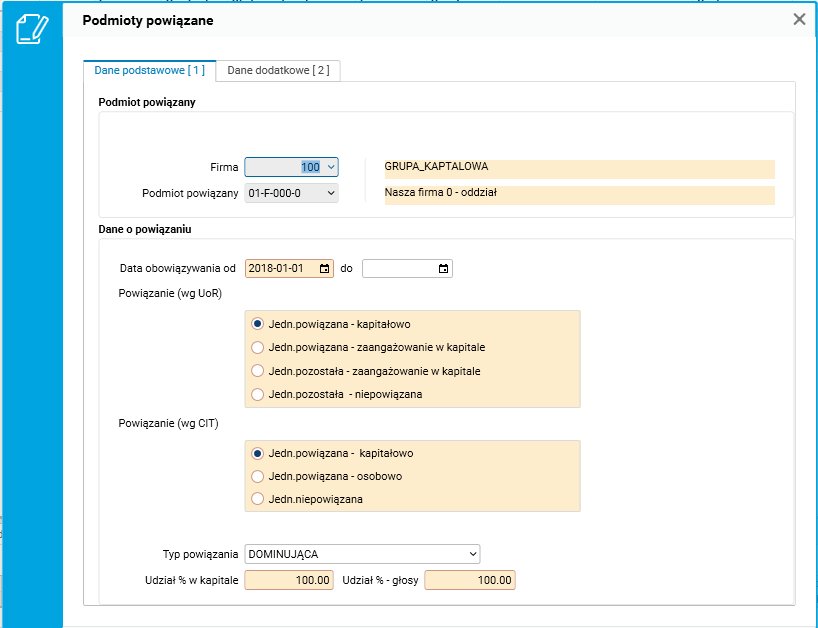818x628 pixels.
Task: Select UoR 'Jedn.pozostała - niepowiązana' option
Action: point(258,394)
